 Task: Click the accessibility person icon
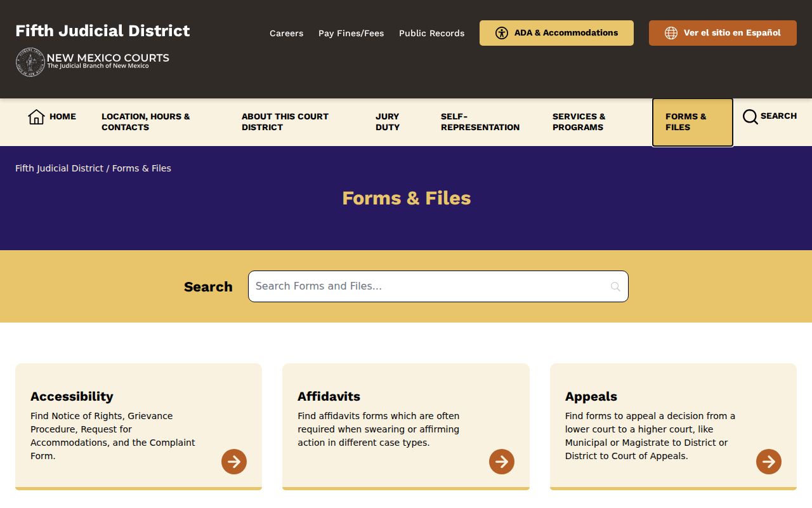502,33
